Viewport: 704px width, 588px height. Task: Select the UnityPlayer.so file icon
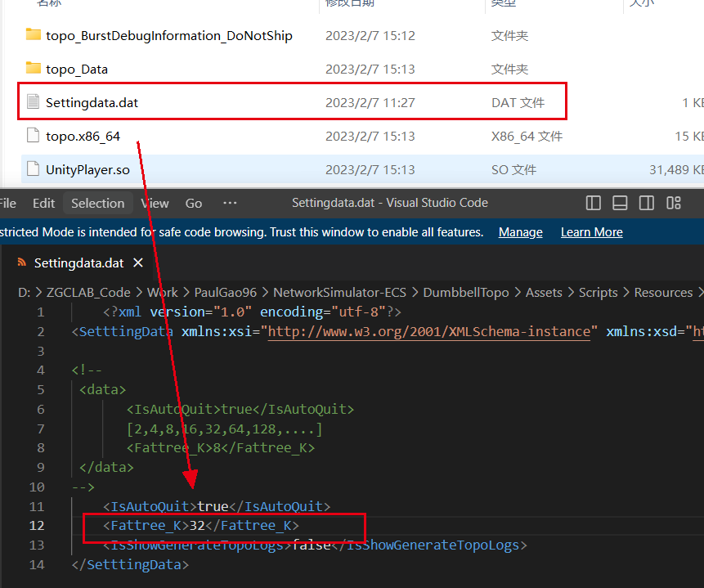(x=33, y=169)
